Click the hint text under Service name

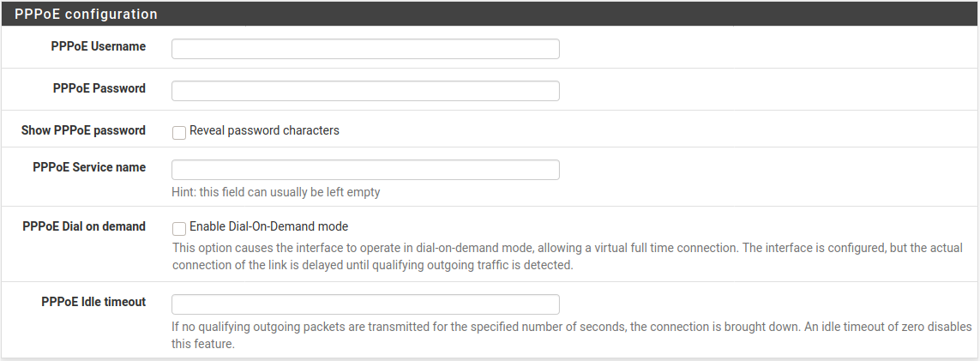click(276, 192)
